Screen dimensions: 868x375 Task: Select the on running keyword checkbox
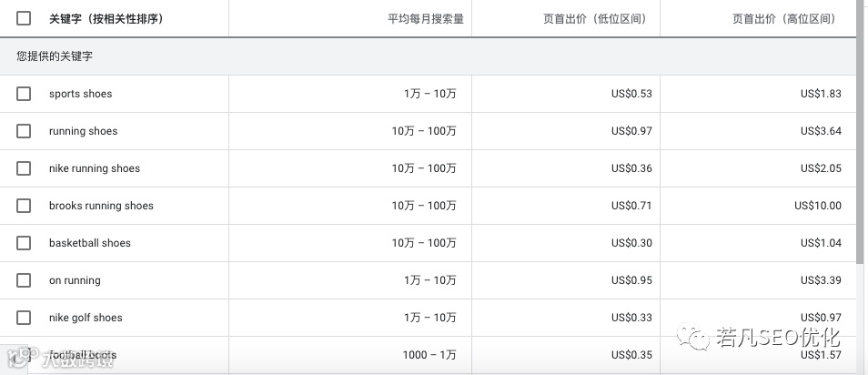[24, 280]
